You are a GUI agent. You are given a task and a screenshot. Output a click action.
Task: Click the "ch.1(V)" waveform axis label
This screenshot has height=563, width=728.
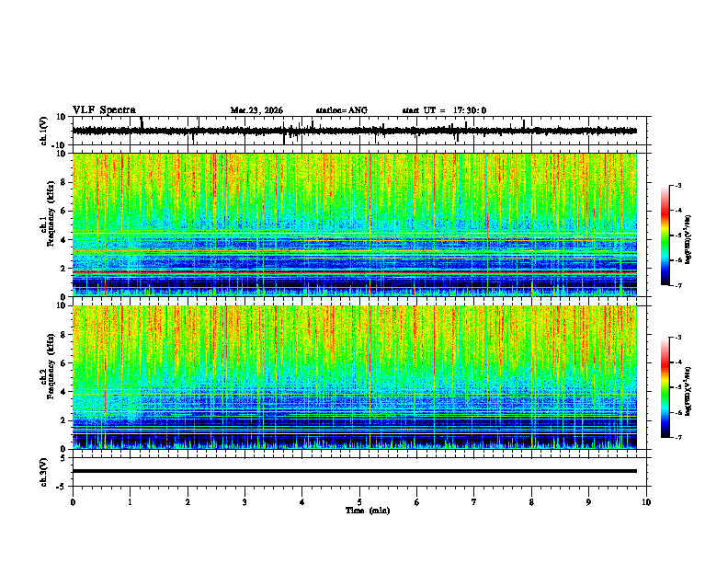(44, 131)
